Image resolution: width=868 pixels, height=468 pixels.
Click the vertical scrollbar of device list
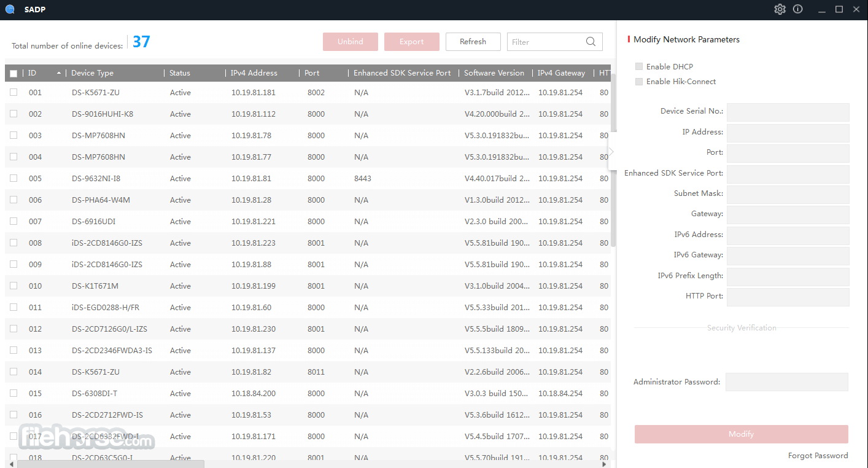613,160
